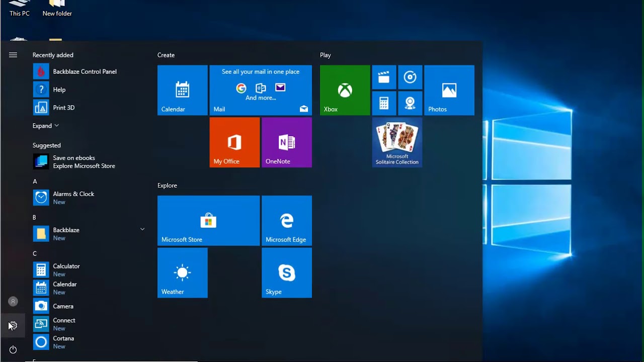Click the letter A index header
The height and width of the screenshot is (362, 644).
(35, 181)
